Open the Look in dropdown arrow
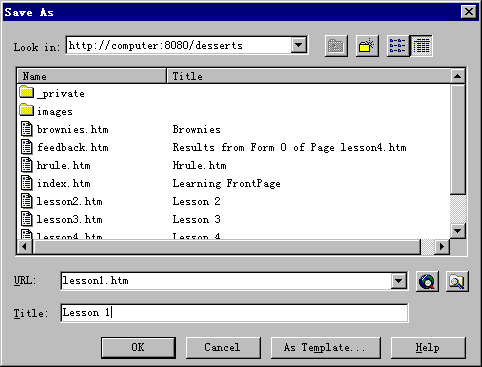The width and height of the screenshot is (482, 367). coord(299,45)
